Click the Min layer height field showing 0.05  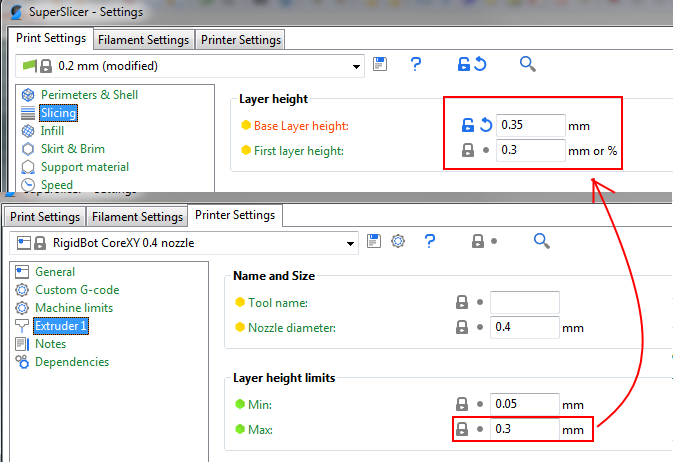(524, 404)
